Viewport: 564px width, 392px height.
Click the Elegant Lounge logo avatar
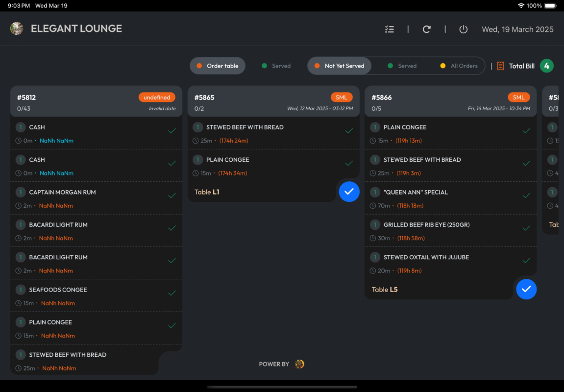click(17, 28)
